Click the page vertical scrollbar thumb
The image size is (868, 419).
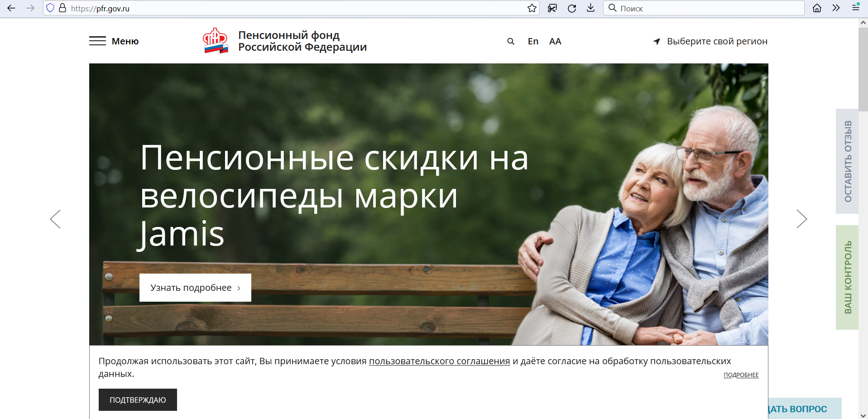click(863, 69)
